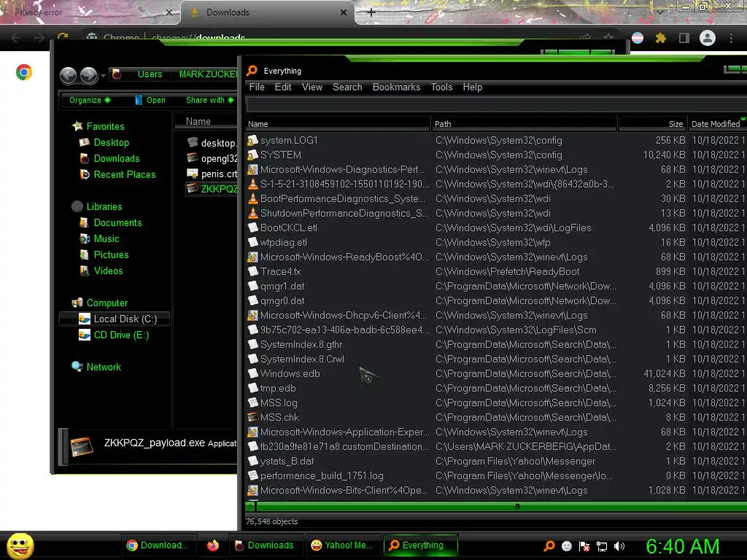Open the Search menu in Everything
This screenshot has height=560, width=747.
tap(347, 87)
